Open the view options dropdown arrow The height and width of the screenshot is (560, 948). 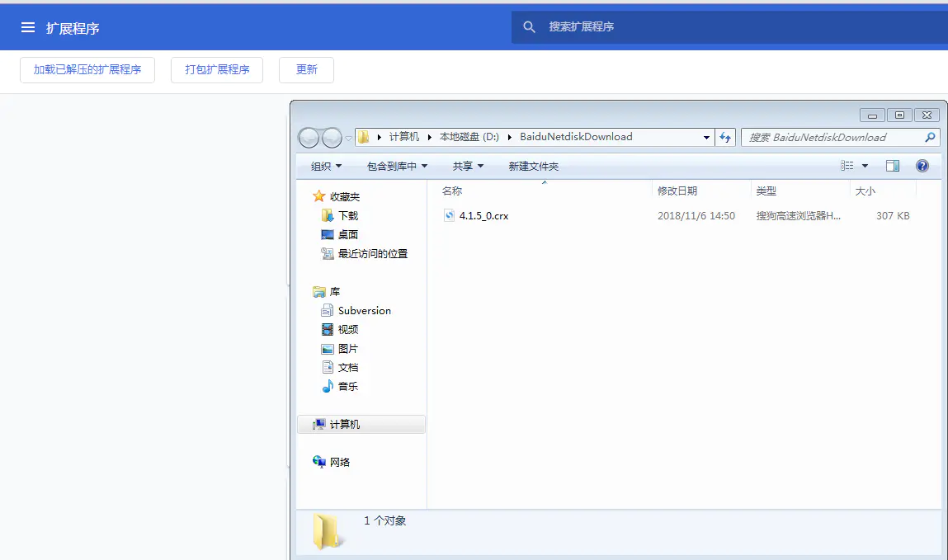[x=865, y=166]
